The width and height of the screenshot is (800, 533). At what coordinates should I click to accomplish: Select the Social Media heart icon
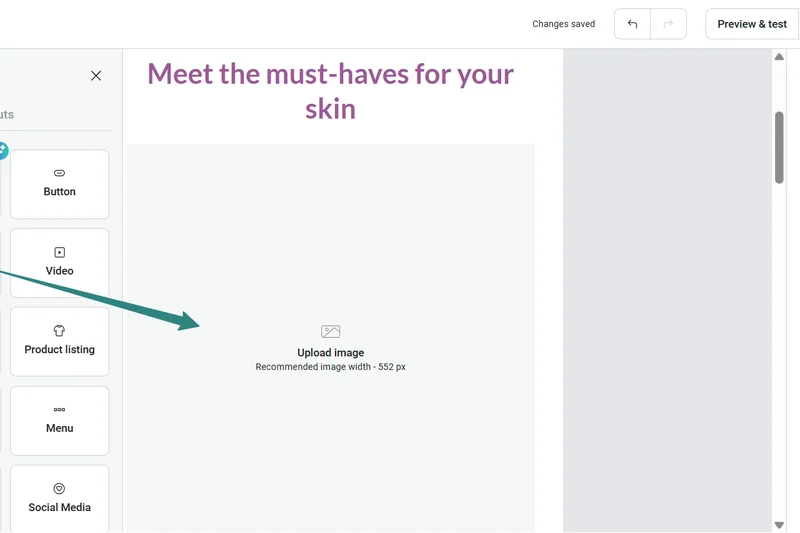pyautogui.click(x=59, y=489)
